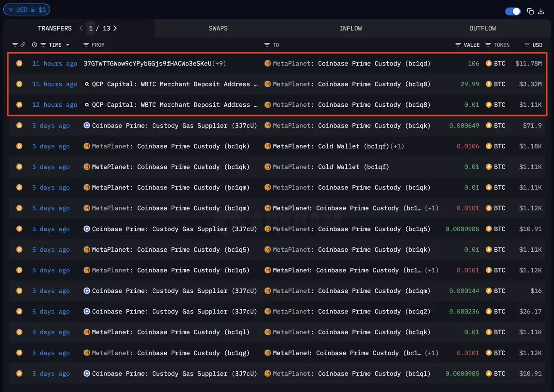Screen dimensions: 554x392
Task: Click the token icon beside BTC in the $3.32M row
Action: (488, 84)
